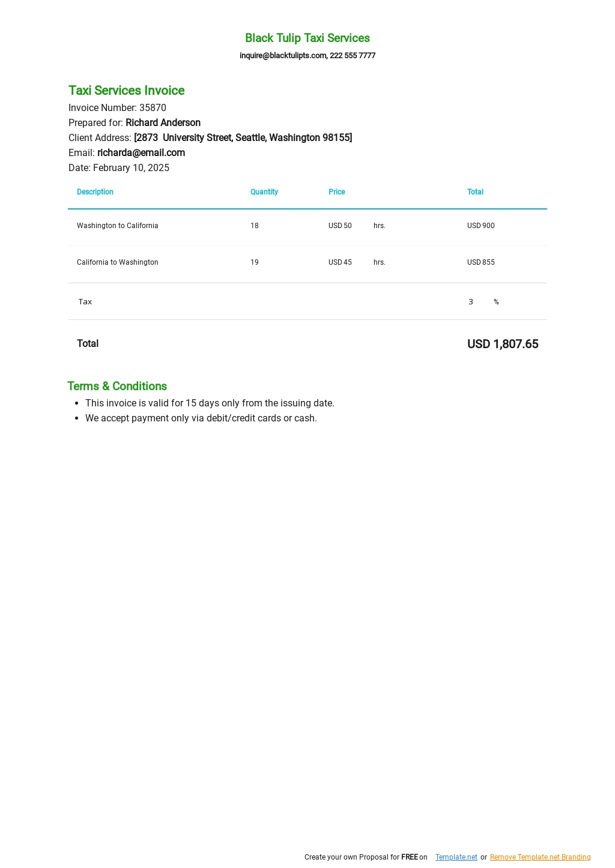Click the USD 855 total cell
This screenshot has width=615, height=868.
point(481,262)
